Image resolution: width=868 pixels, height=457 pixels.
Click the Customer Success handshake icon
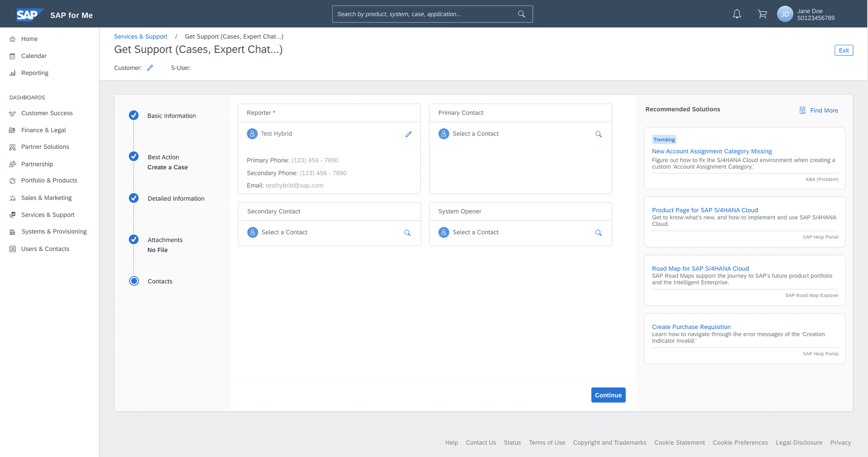tap(12, 113)
